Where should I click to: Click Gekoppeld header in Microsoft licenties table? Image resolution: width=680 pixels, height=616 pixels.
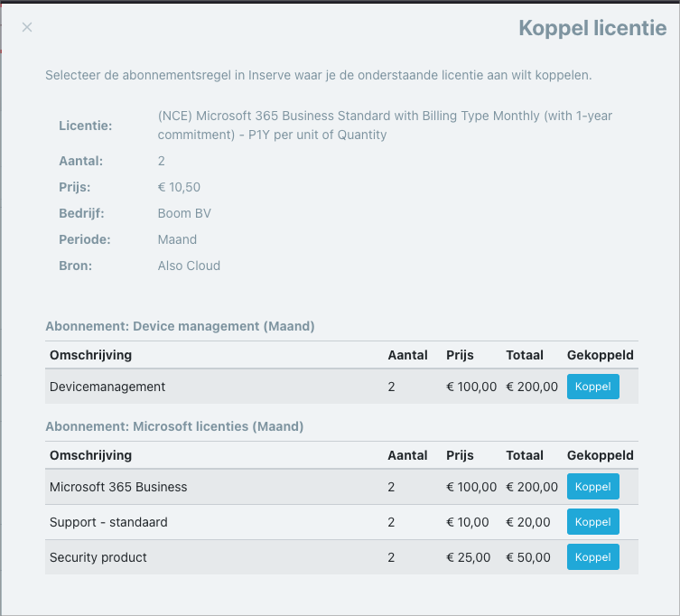pyautogui.click(x=601, y=455)
